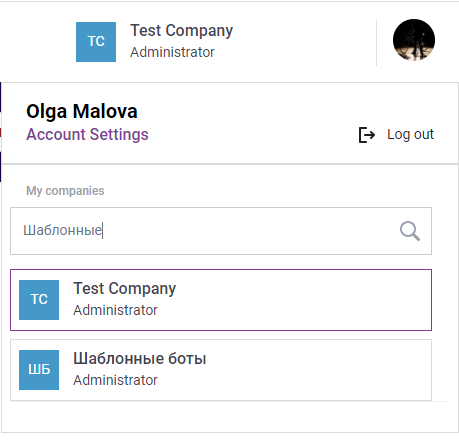
Task: Click the My companies section label
Action: [x=65, y=191]
